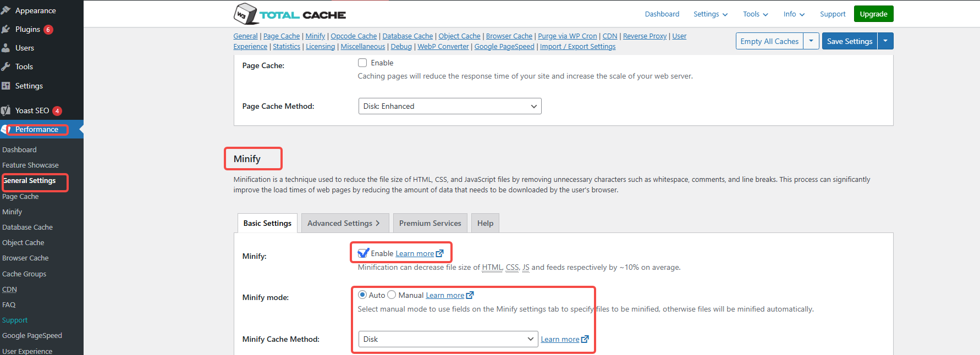Open Dashboard in the Performance sidebar submenu
The height and width of the screenshot is (355, 980).
[x=19, y=149]
